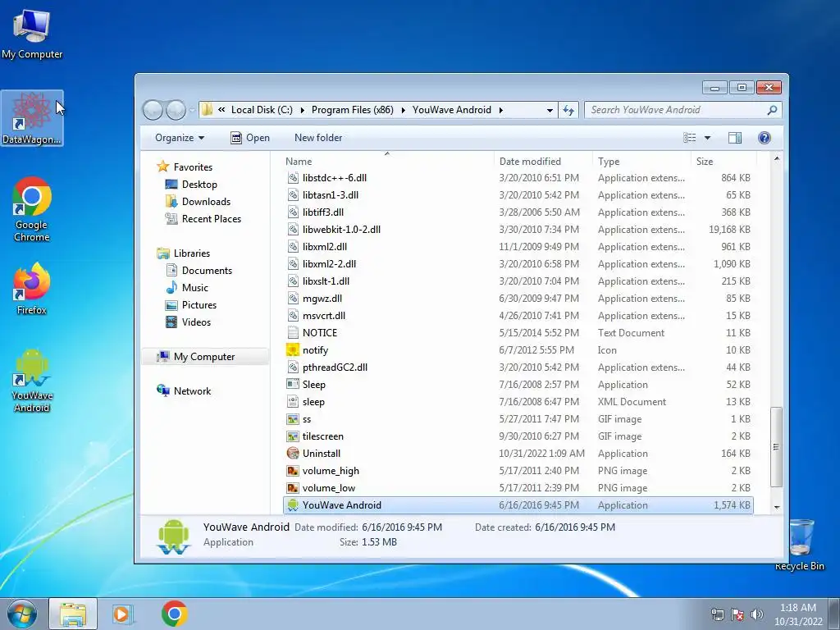Open My Computer desktop icon
The width and height of the screenshot is (840, 630).
point(32,34)
